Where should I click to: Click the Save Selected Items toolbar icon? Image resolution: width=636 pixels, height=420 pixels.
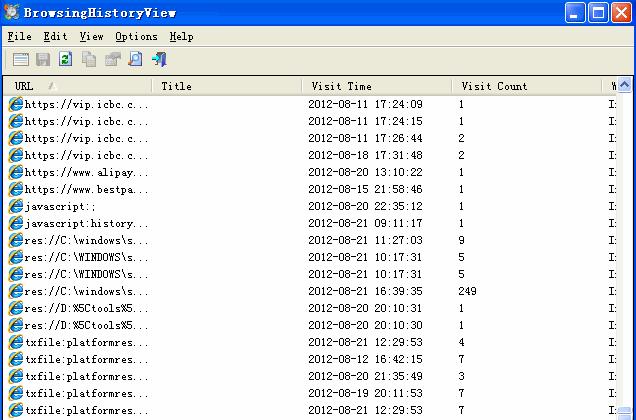pos(43,59)
